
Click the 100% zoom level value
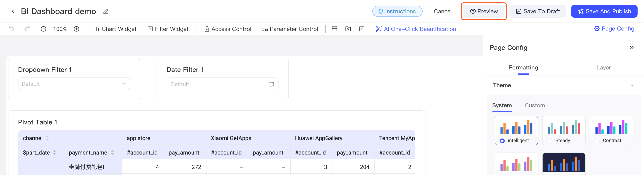coord(60,29)
